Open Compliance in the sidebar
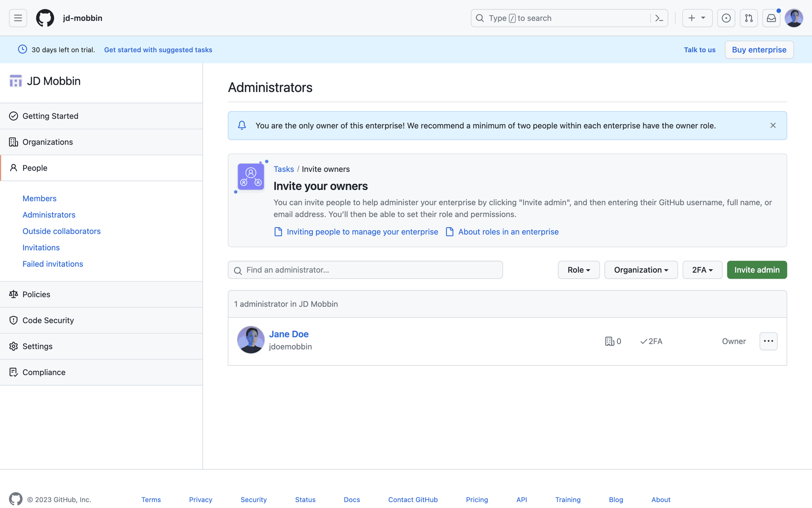 pos(101,372)
